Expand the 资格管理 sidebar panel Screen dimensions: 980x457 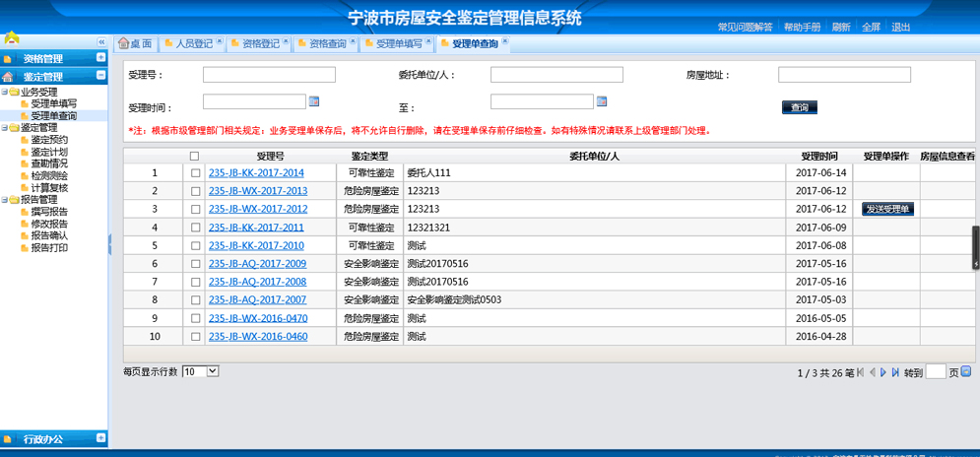pos(100,58)
